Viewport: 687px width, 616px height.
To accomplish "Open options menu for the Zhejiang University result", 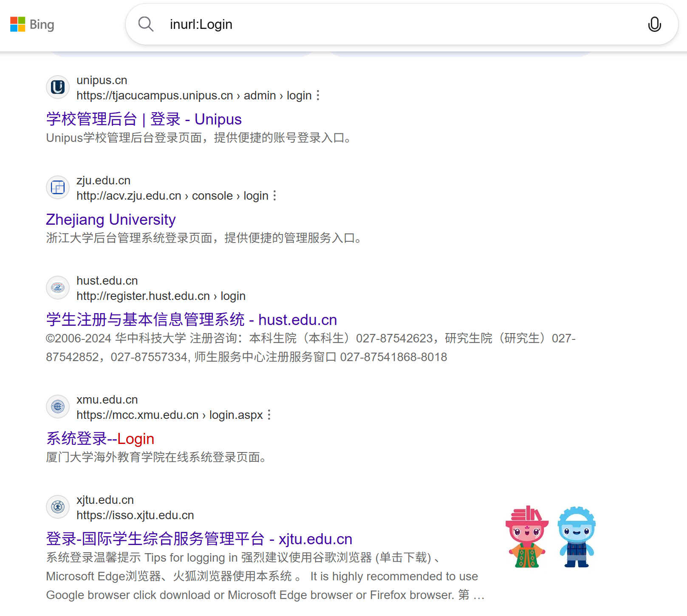I will (275, 195).
